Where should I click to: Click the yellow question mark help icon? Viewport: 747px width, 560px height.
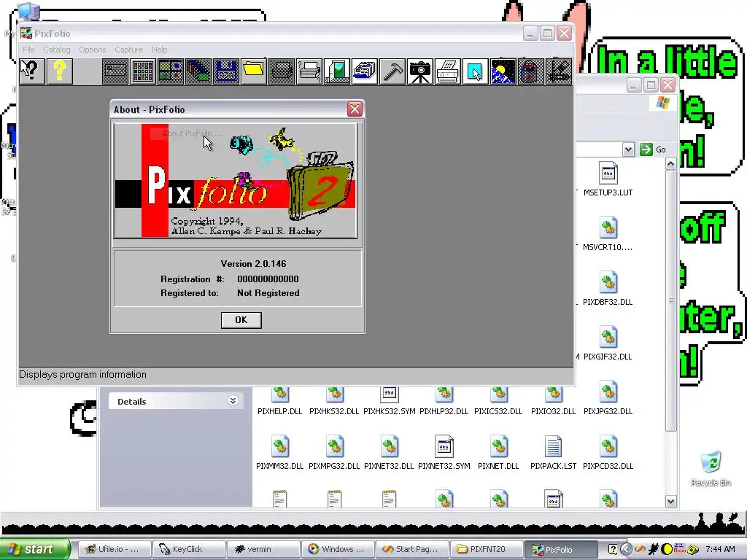coord(60,71)
